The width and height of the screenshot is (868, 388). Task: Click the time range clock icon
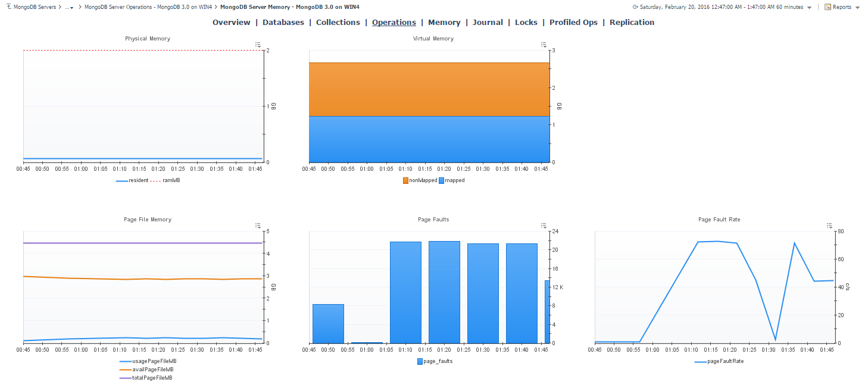635,7
